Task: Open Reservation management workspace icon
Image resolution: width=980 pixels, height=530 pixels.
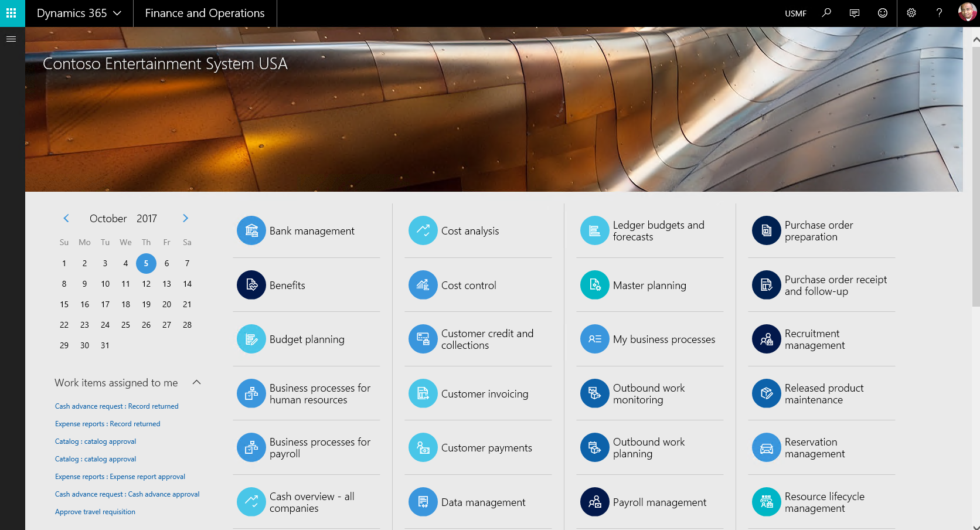Action: point(767,447)
